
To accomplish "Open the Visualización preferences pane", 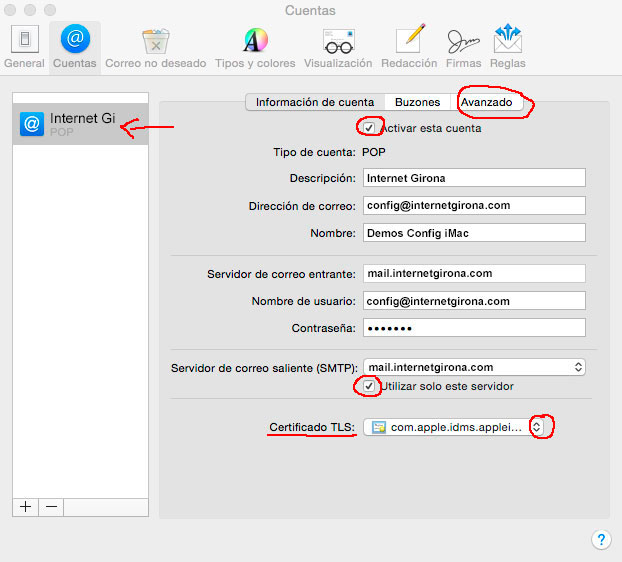I will click(338, 47).
